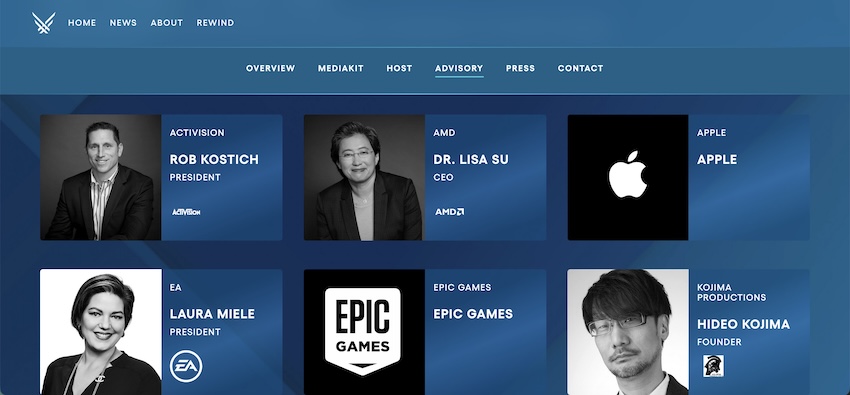The width and height of the screenshot is (850, 395).
Task: Switch to the CONTACT tab
Action: (580, 68)
